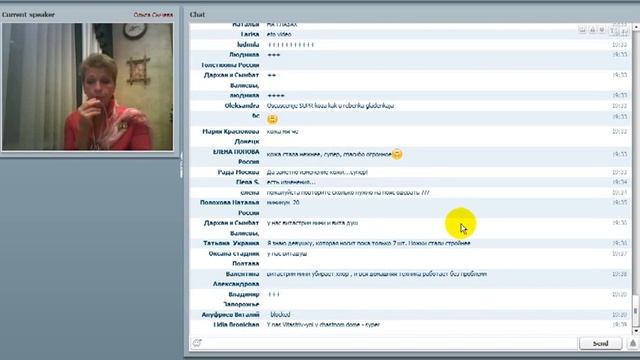Select the name Татьяна Украина in chat
The width and height of the screenshot is (640, 360).
tap(231, 243)
